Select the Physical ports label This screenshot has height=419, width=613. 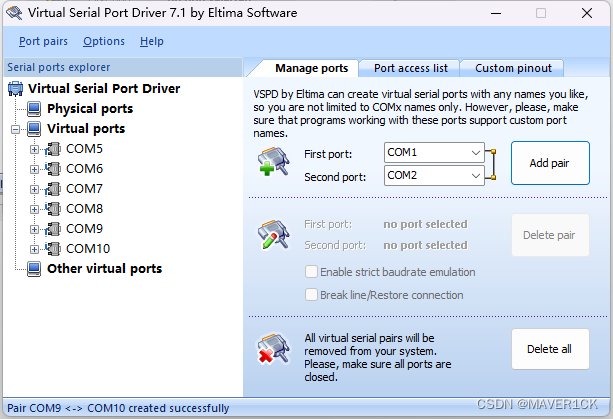90,109
